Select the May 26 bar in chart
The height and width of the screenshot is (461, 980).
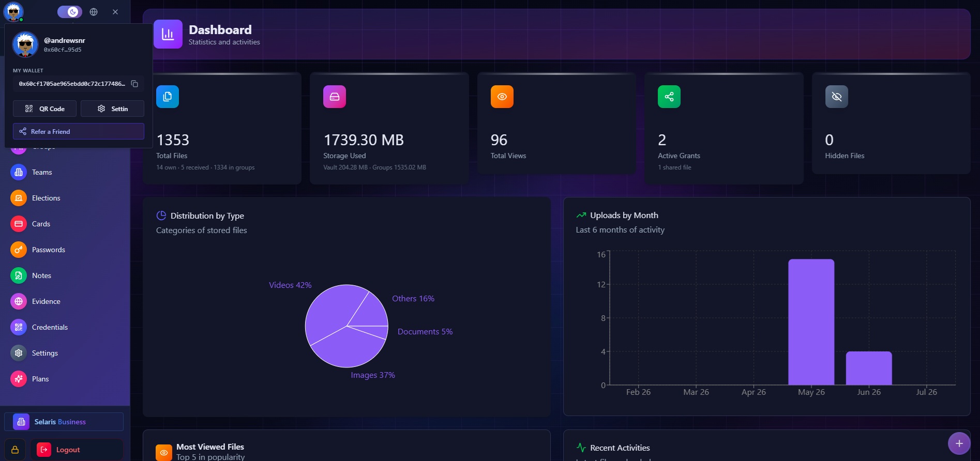tap(811, 322)
